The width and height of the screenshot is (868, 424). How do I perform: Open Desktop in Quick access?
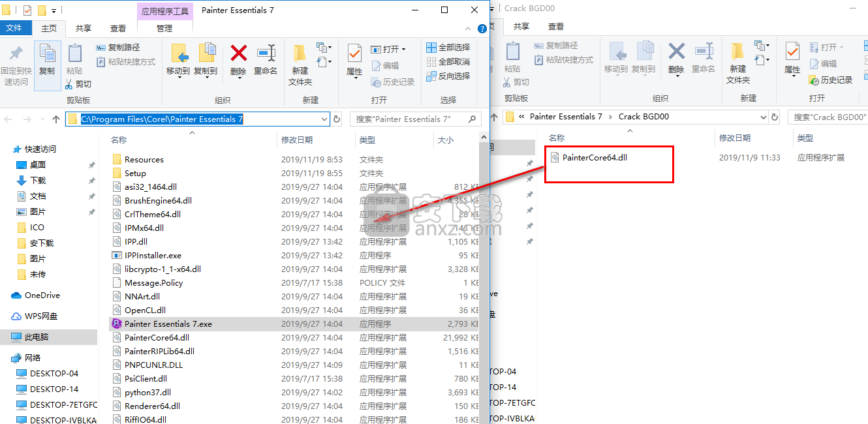pyautogui.click(x=38, y=165)
